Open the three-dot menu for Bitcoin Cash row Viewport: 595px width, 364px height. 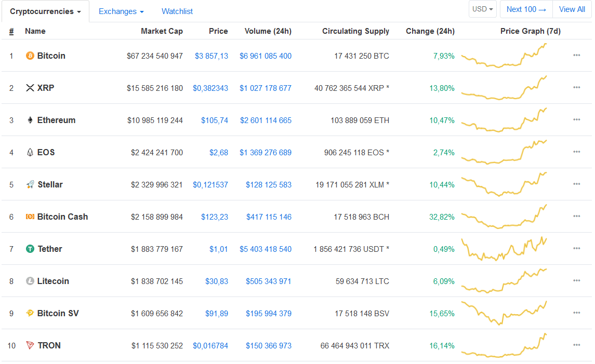click(x=576, y=217)
